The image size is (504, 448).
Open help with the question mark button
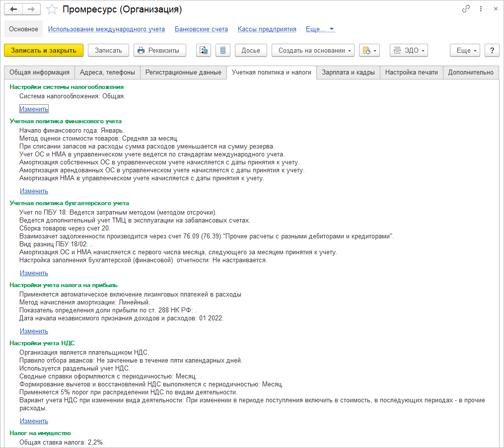point(492,50)
